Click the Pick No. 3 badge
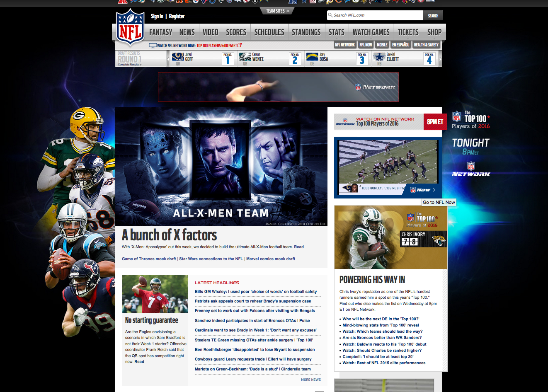This screenshot has height=392, width=548. click(x=362, y=58)
